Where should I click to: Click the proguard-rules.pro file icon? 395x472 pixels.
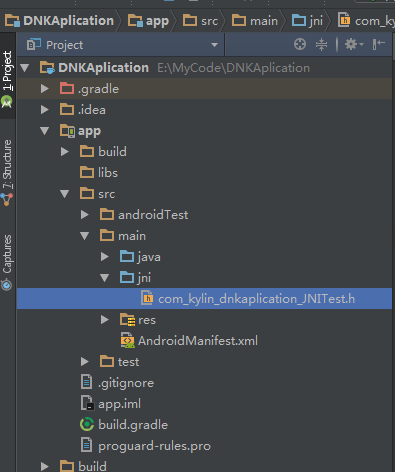point(86,445)
